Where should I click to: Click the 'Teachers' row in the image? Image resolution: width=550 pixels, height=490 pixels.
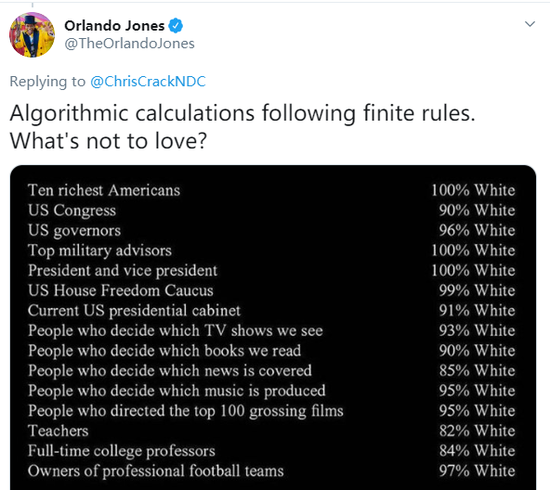click(271, 431)
